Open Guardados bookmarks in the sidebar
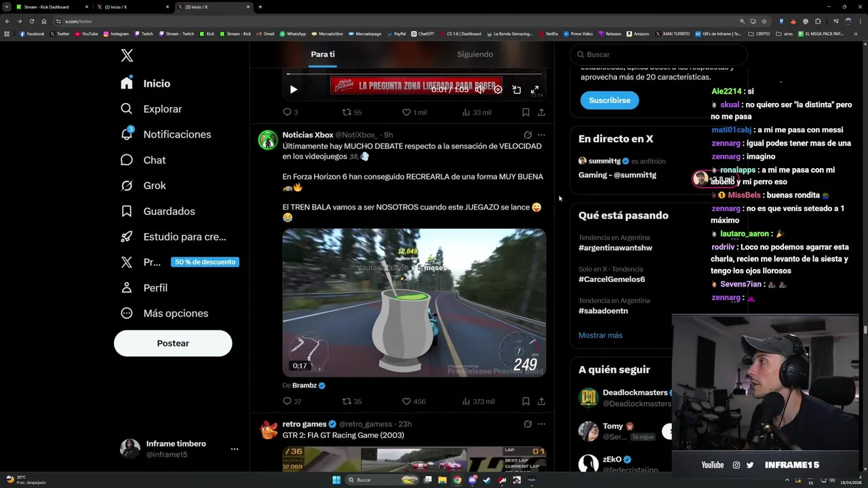 click(157, 211)
